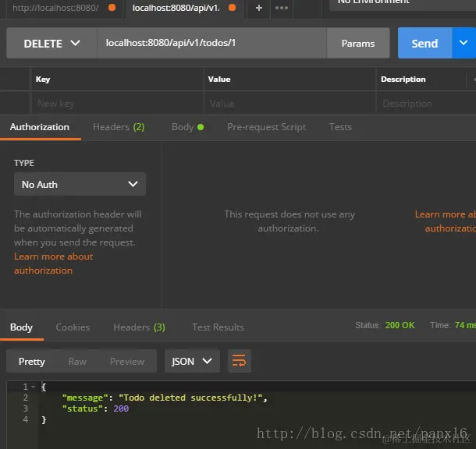
Task: Click the Key column header
Action: [43, 80]
